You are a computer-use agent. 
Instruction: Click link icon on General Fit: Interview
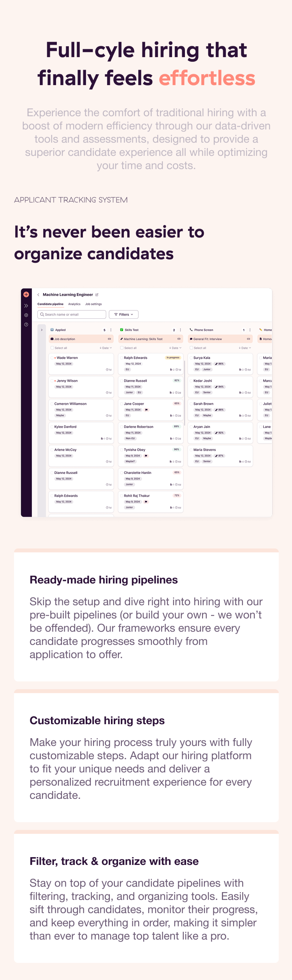(x=248, y=339)
